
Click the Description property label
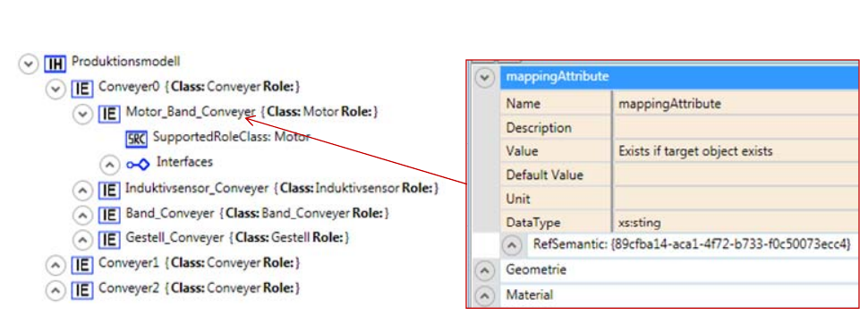click(x=539, y=128)
